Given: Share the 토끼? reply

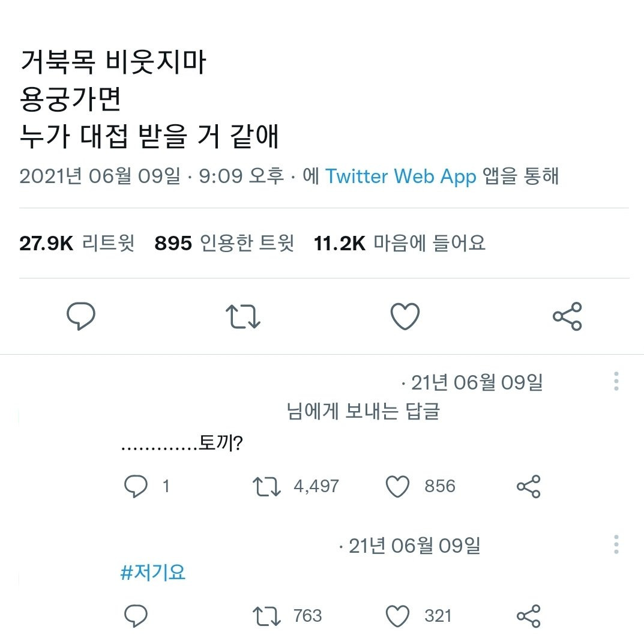Looking at the screenshot, I should [529, 486].
